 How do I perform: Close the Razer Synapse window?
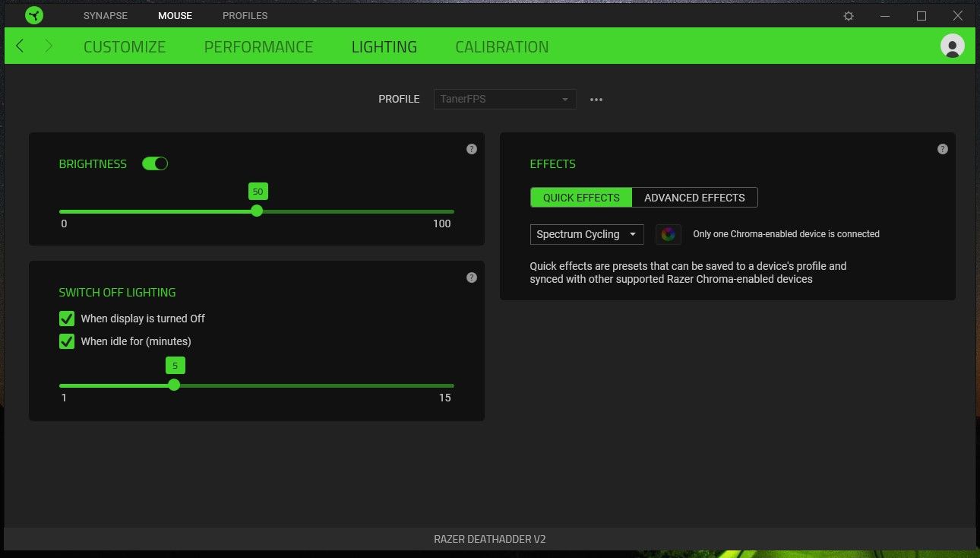click(x=958, y=16)
